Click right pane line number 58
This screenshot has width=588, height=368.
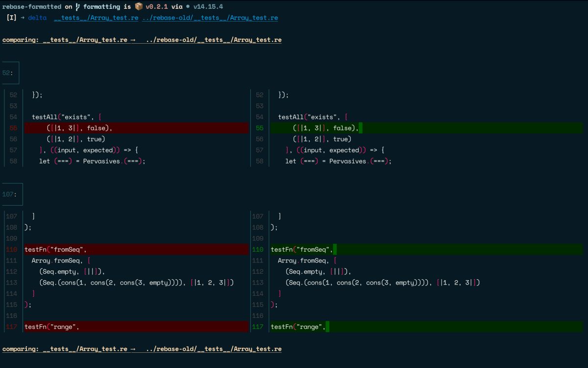point(259,161)
